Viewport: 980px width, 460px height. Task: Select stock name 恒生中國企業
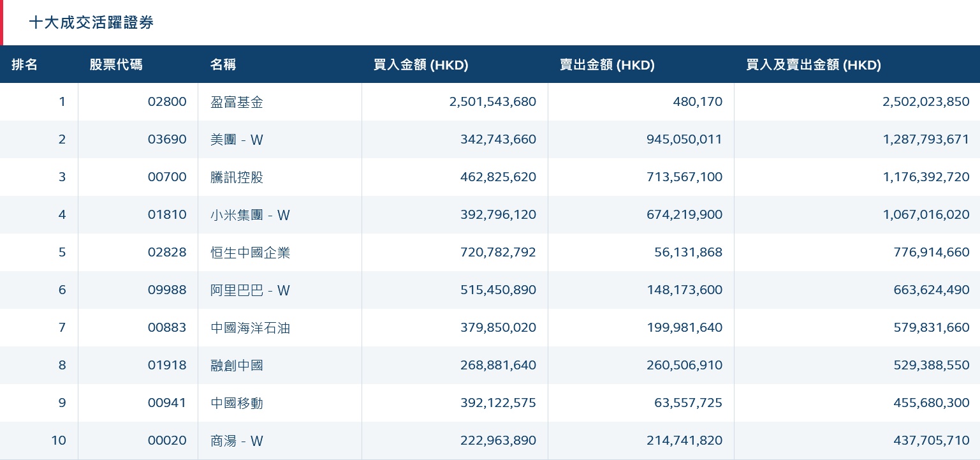click(250, 253)
